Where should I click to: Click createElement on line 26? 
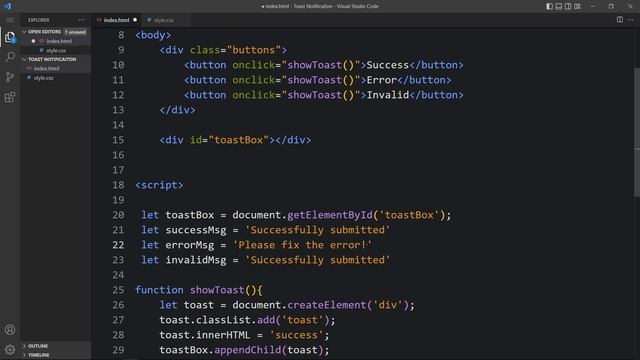[x=327, y=305]
